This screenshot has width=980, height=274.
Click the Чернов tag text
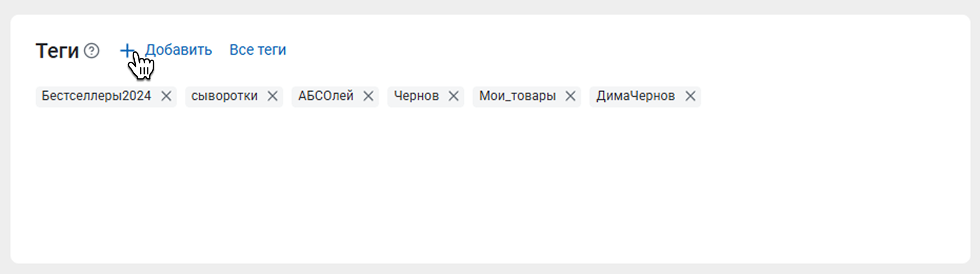click(416, 96)
